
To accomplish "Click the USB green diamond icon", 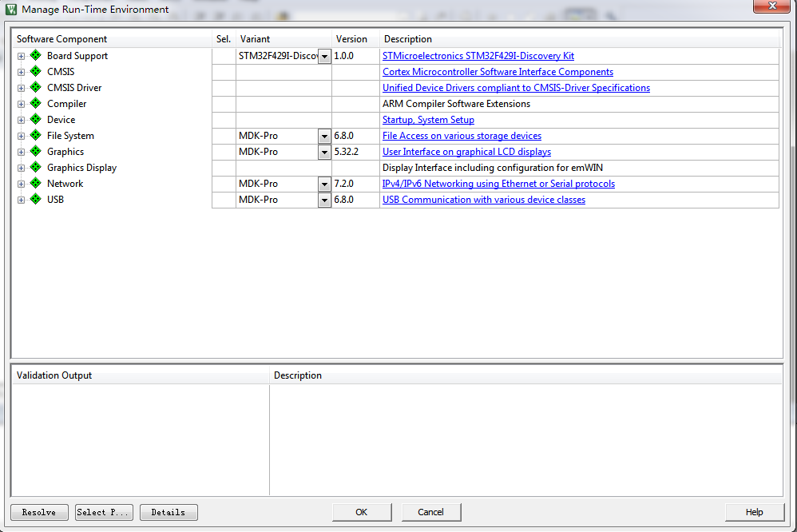I will [36, 200].
